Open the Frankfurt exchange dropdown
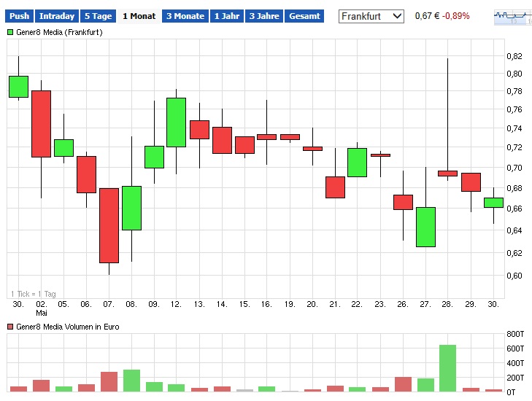 coord(371,16)
